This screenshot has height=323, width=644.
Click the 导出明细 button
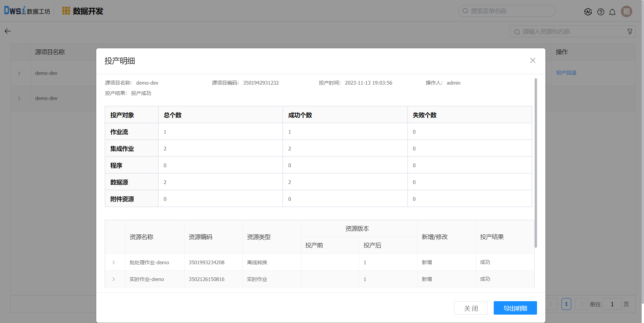(x=515, y=308)
